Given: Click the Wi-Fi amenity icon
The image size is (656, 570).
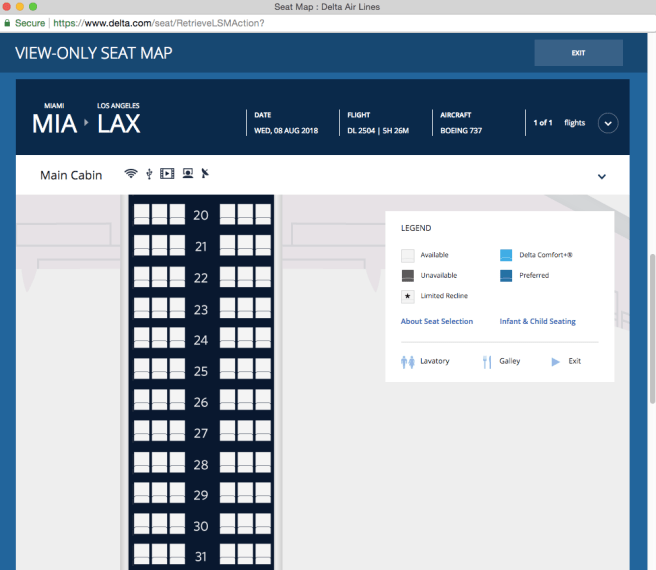Looking at the screenshot, I should coord(130,174).
